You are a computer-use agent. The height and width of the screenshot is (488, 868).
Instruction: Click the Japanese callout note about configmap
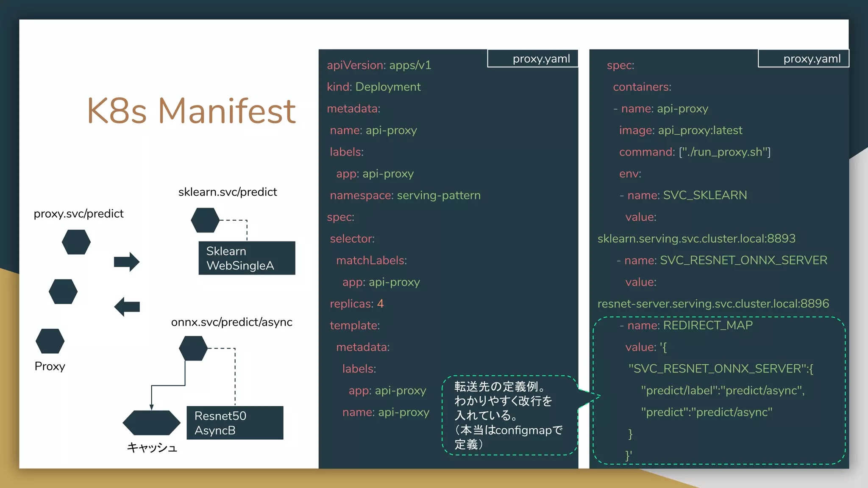point(509,416)
